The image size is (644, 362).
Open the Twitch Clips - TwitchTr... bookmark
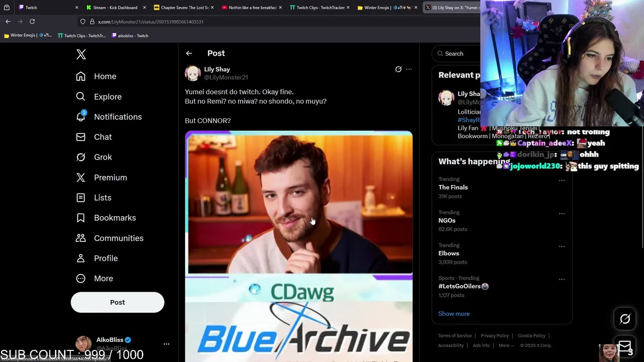coord(82,36)
